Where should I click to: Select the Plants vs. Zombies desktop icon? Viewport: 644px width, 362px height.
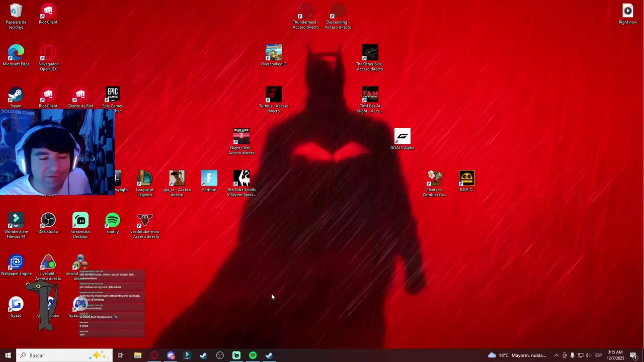(x=435, y=184)
